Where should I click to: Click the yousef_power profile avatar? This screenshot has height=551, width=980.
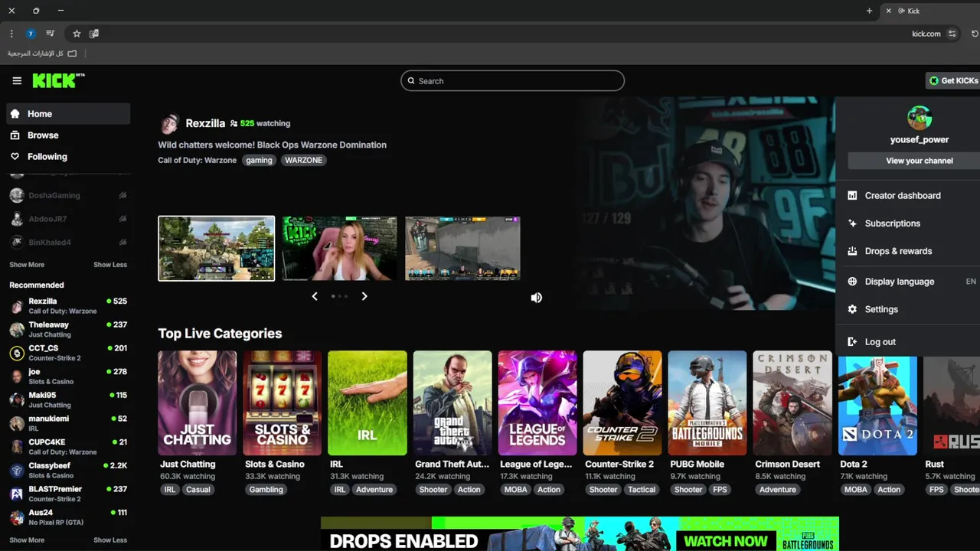[x=920, y=118]
